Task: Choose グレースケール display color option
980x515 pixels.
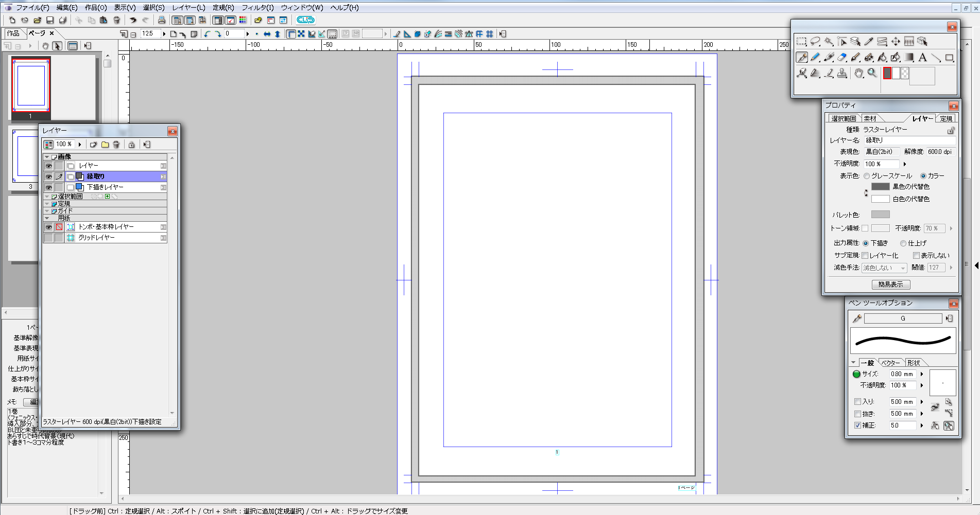Action: pyautogui.click(x=867, y=176)
